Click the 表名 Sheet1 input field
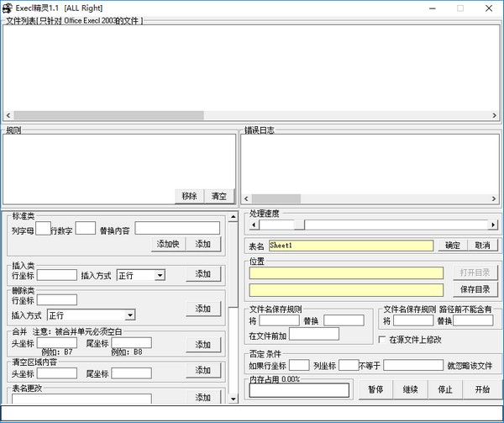The height and width of the screenshot is (423, 504). pos(350,246)
